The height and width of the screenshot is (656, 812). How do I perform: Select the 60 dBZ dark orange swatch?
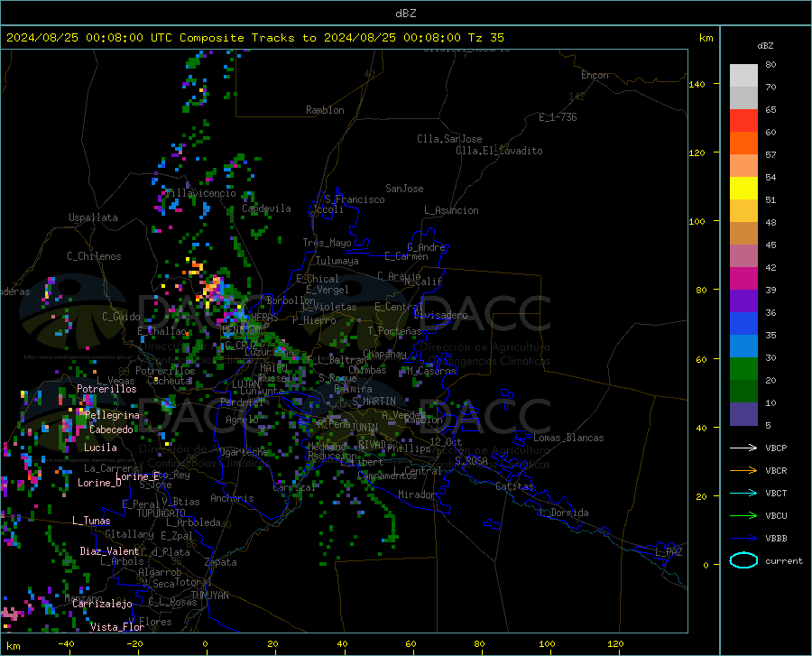(x=743, y=143)
